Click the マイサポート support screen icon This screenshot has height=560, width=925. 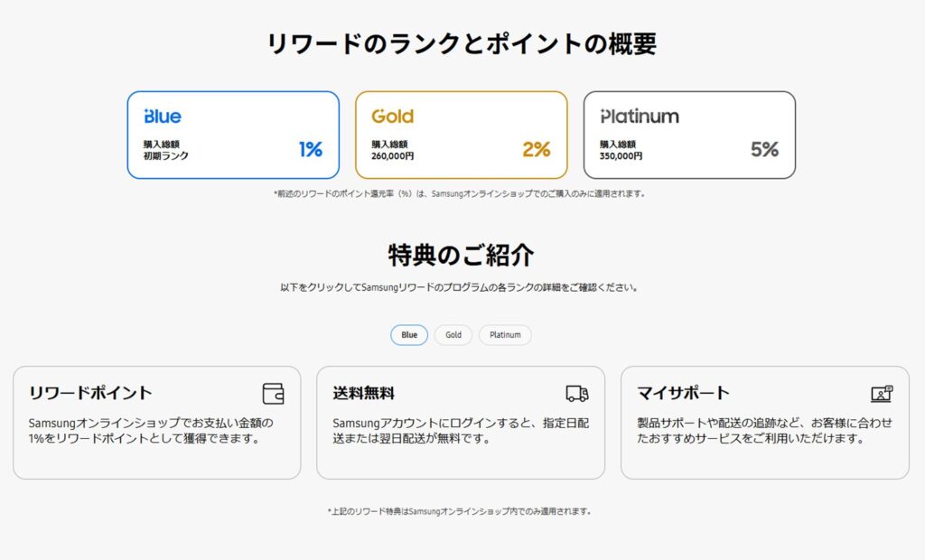tap(881, 394)
